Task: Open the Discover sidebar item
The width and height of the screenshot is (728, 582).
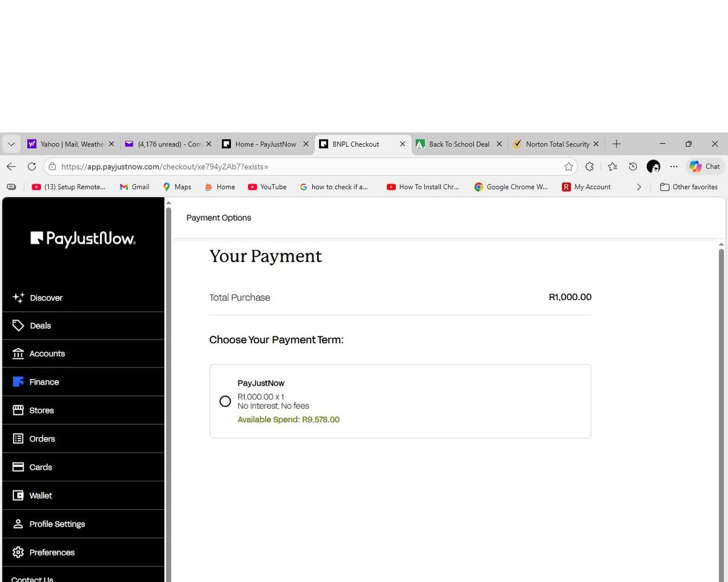Action: pos(83,298)
